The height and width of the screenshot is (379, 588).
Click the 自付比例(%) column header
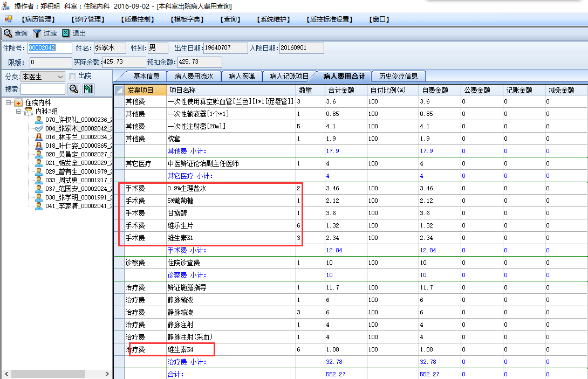(393, 90)
